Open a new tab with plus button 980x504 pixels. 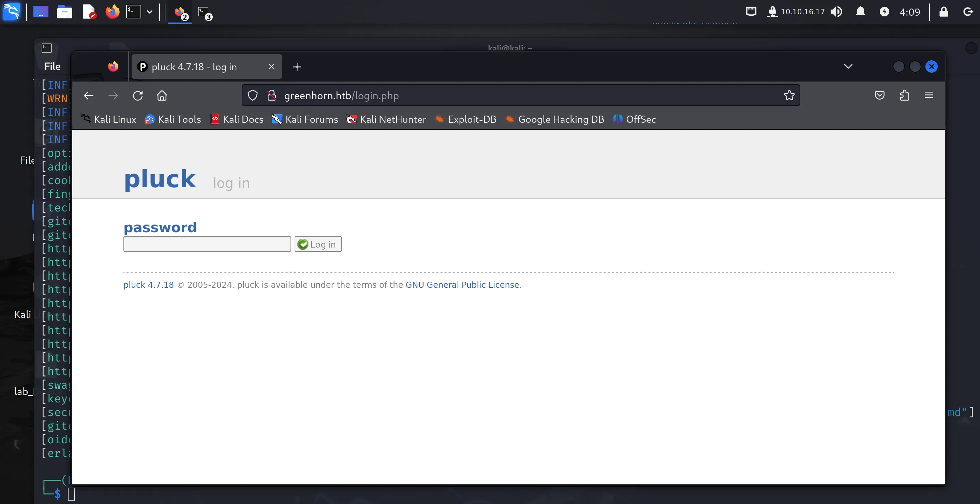tap(297, 67)
